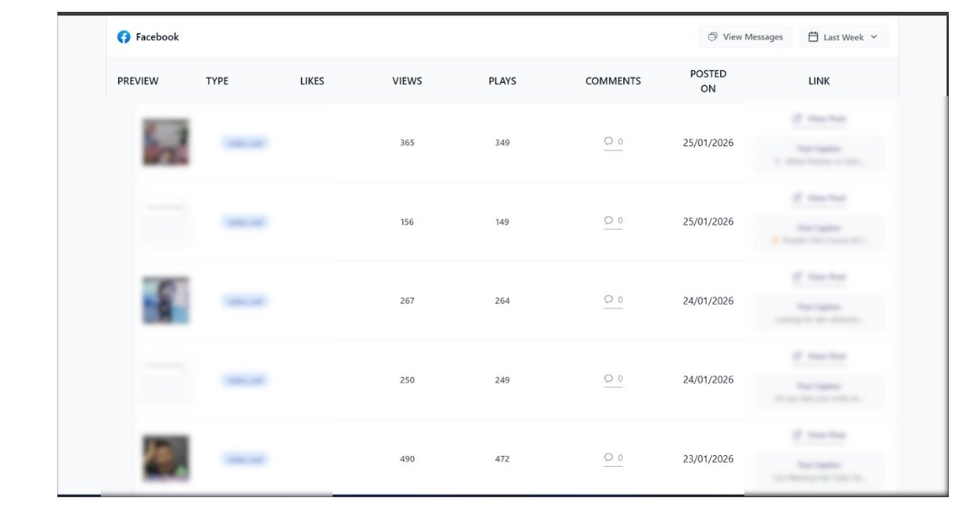Image resolution: width=980 pixels, height=509 pixels.
Task: Open the Last Week date range dropdown
Action: (x=843, y=37)
